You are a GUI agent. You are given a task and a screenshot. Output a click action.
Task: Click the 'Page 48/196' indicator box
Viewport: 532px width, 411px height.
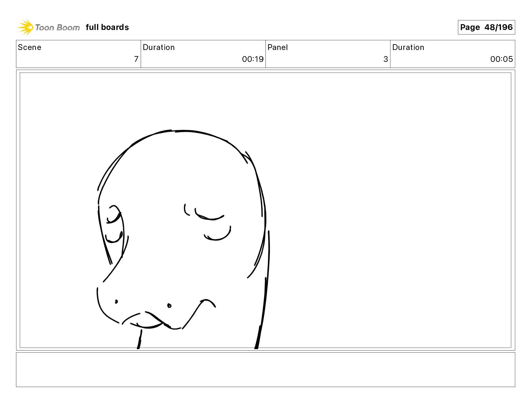[486, 27]
